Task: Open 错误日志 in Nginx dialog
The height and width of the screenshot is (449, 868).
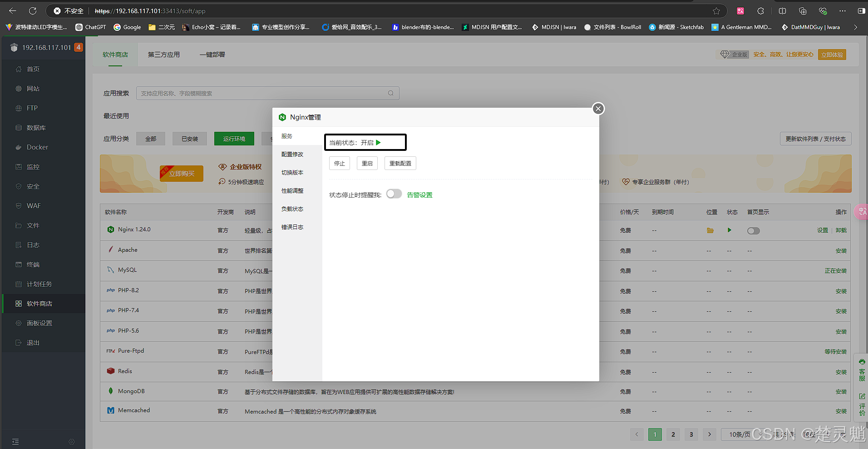Action: [x=292, y=227]
